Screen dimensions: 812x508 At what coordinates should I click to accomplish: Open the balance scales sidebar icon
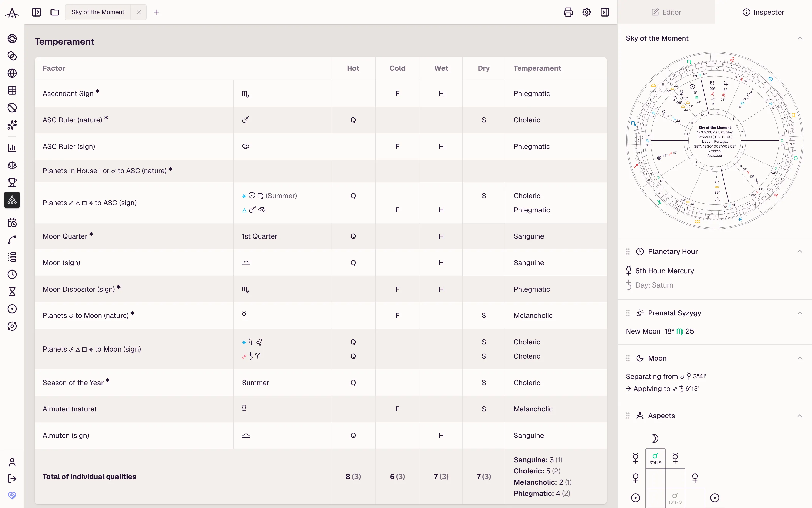click(x=12, y=165)
